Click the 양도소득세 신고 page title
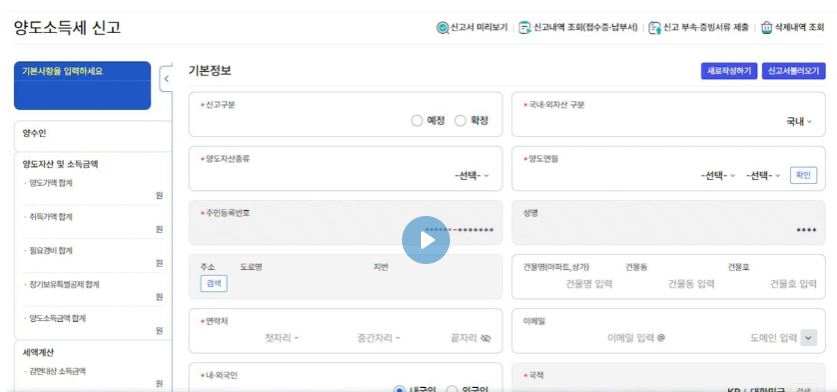837x392 pixels. coord(67,27)
